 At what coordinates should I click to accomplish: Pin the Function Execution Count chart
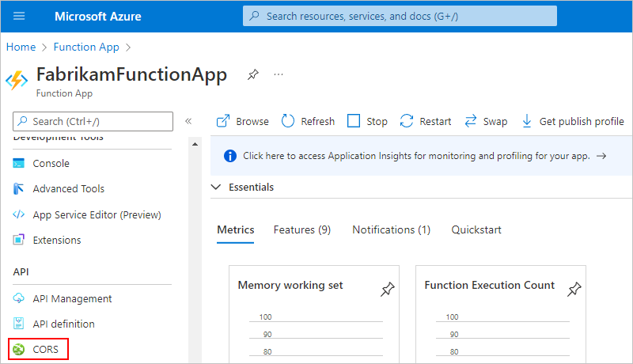(574, 290)
